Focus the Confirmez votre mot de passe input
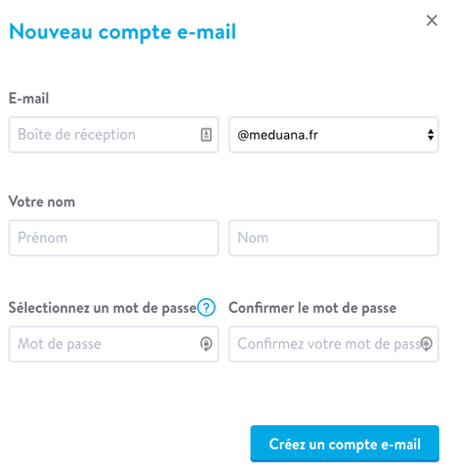 pos(334,344)
